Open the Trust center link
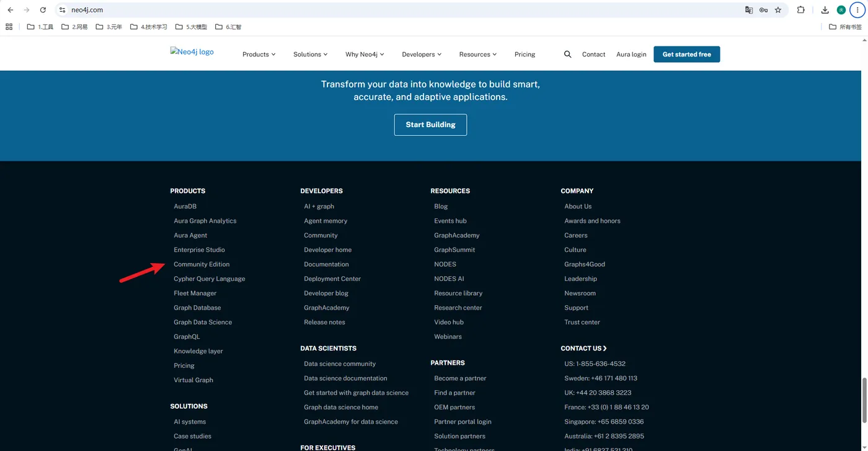868x451 pixels. pyautogui.click(x=582, y=323)
